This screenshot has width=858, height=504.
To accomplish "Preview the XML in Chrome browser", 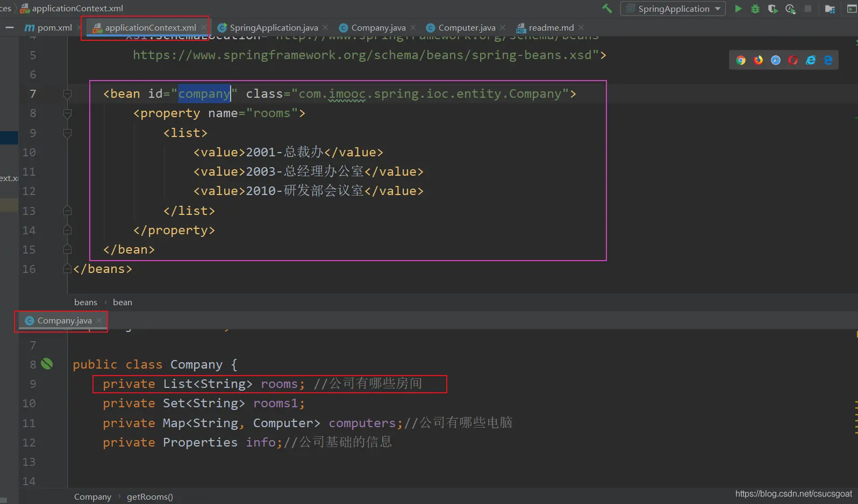I will [741, 60].
